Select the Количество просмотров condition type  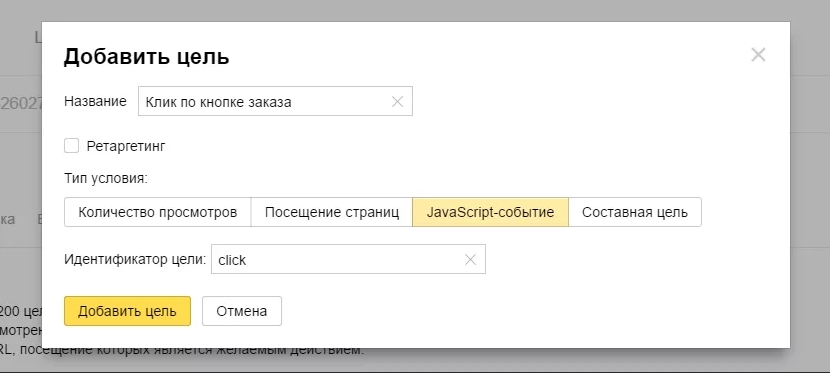tap(158, 212)
